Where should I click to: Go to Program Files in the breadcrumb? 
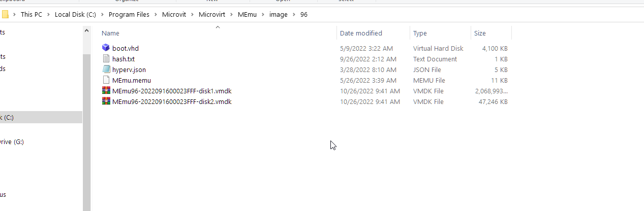tap(129, 15)
